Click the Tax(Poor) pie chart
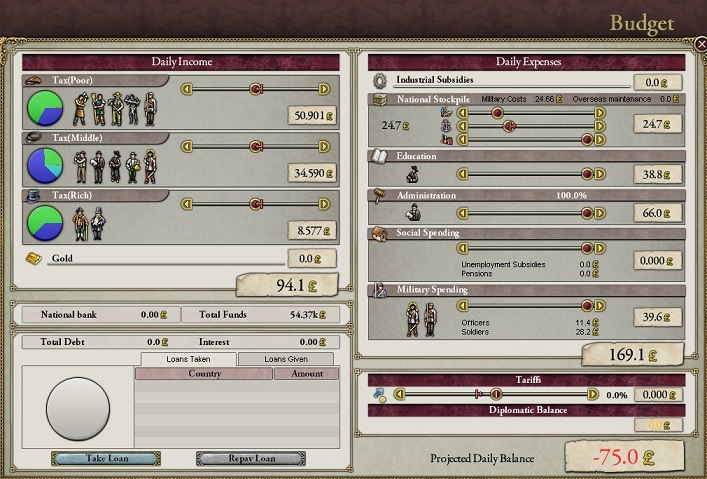This screenshot has width=707, height=479. pyautogui.click(x=44, y=107)
